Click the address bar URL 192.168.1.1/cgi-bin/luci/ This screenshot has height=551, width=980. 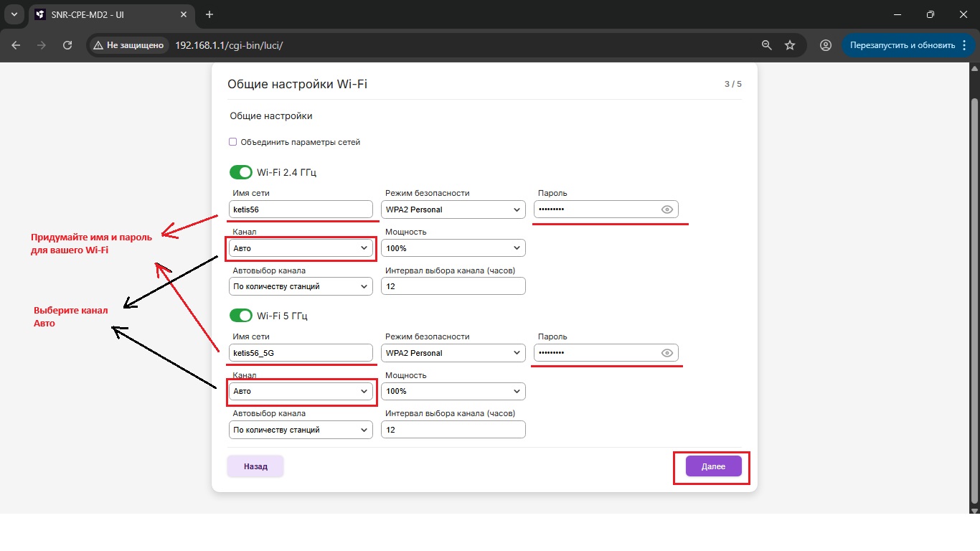coord(229,45)
